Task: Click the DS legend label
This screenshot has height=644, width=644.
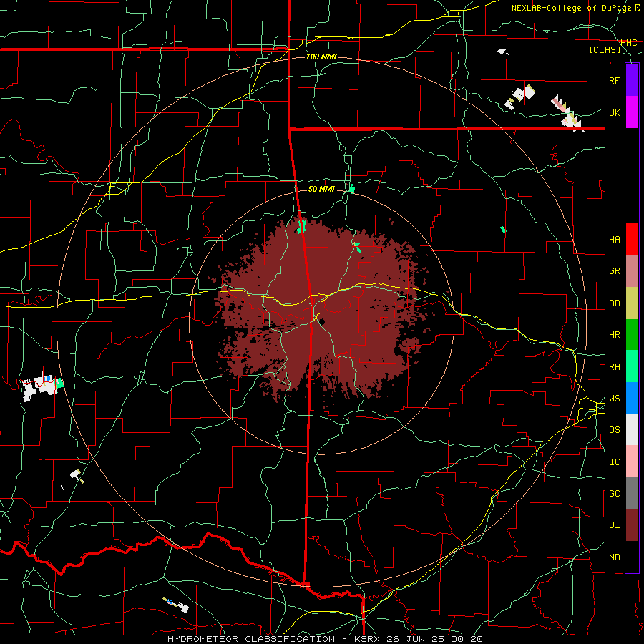Action: pyautogui.click(x=615, y=430)
